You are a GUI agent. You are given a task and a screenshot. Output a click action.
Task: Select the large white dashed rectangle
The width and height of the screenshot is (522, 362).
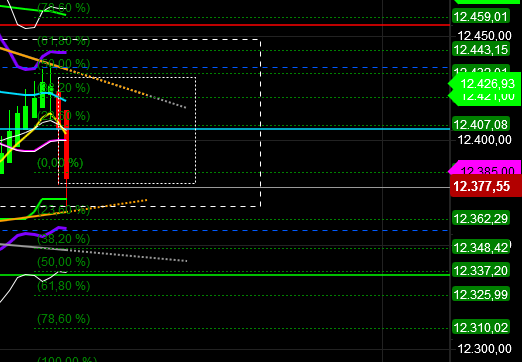130,123
